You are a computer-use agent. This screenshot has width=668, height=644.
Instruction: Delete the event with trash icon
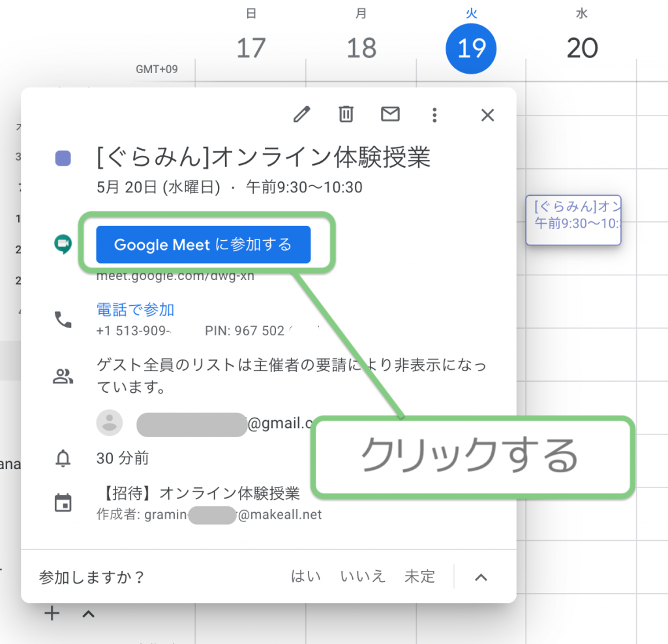coord(346,114)
